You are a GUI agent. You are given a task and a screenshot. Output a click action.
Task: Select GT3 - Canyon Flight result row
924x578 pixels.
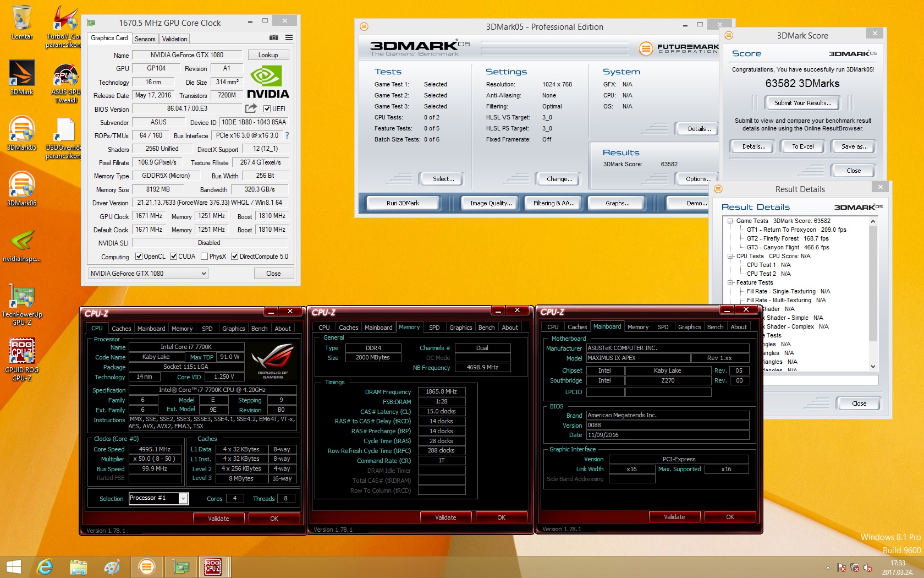point(788,247)
